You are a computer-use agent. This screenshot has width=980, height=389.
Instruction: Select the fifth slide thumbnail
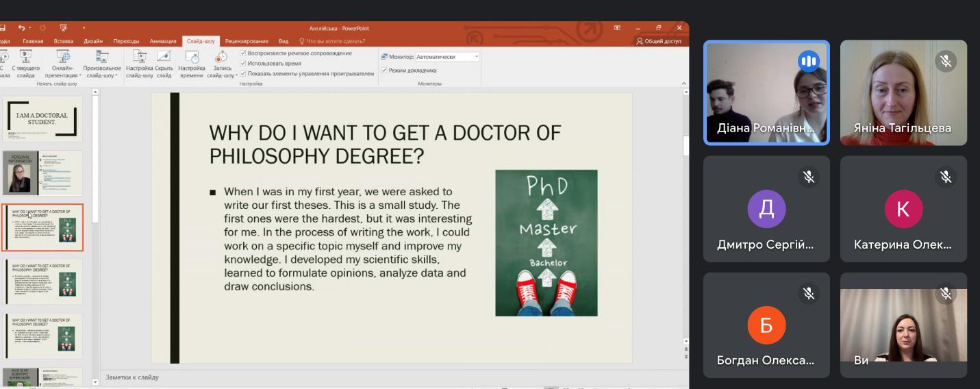pyautogui.click(x=42, y=336)
